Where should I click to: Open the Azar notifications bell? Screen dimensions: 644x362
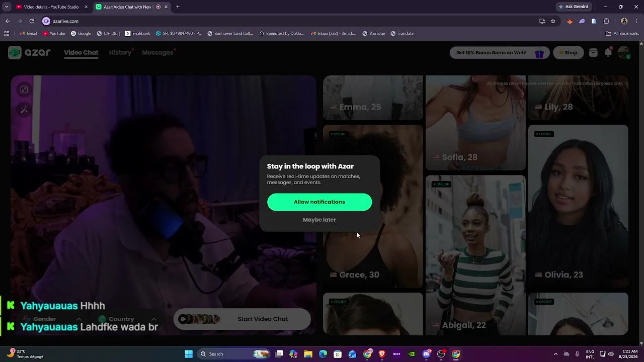coord(608,53)
